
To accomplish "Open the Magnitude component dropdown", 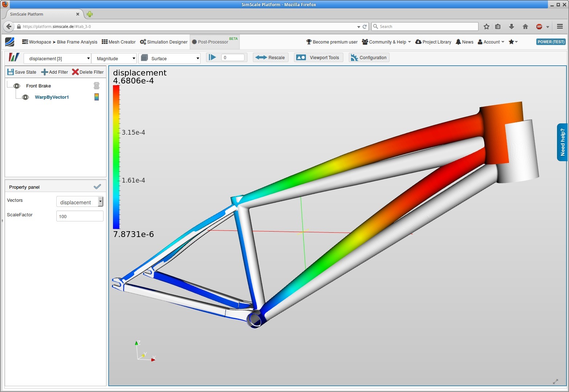I will pyautogui.click(x=114, y=58).
